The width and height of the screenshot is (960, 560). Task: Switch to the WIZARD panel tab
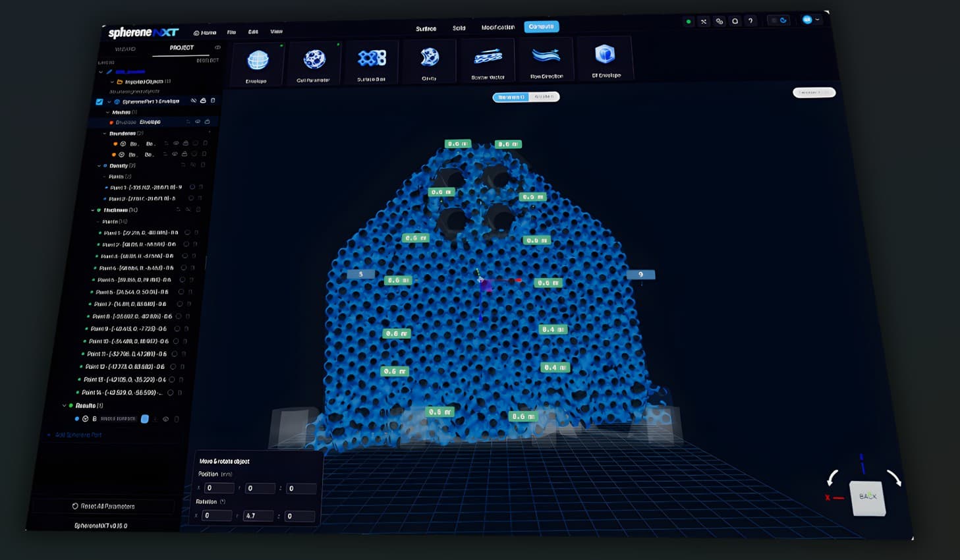point(125,49)
